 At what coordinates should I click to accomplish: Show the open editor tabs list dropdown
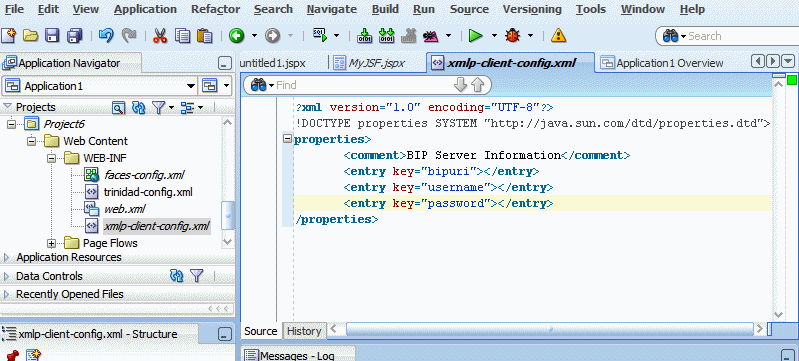pyautogui.click(x=788, y=62)
